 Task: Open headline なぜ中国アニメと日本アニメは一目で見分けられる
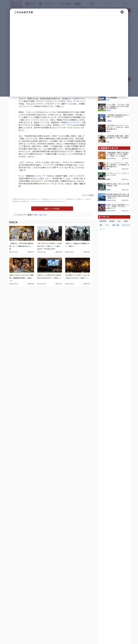[77, 276]
